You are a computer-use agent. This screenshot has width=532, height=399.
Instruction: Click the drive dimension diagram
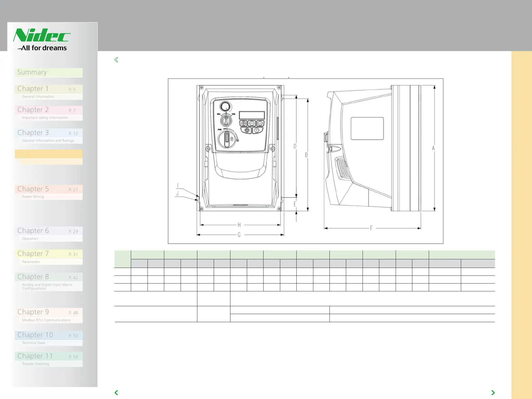(x=305, y=161)
